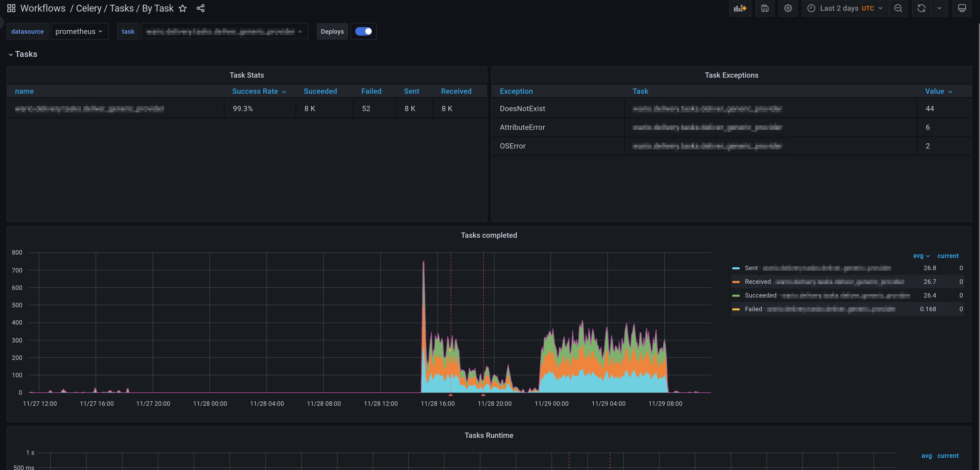
Task: Refresh the dashboard
Action: coord(921,8)
